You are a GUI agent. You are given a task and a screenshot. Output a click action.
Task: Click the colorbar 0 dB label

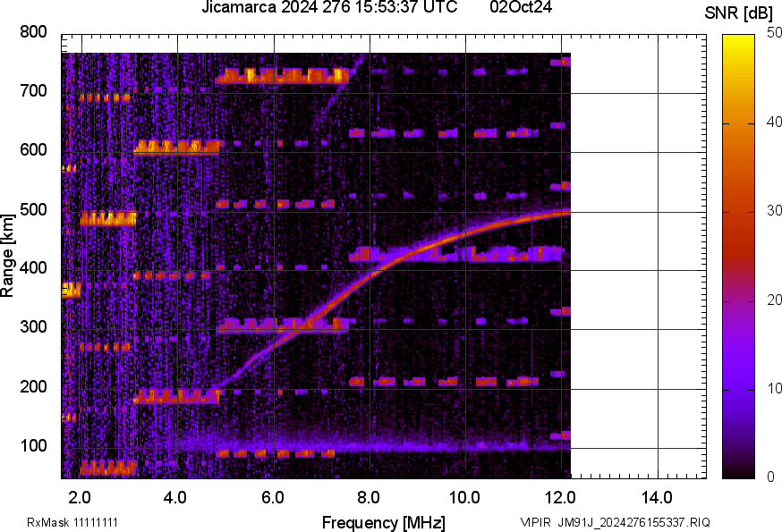[771, 477]
